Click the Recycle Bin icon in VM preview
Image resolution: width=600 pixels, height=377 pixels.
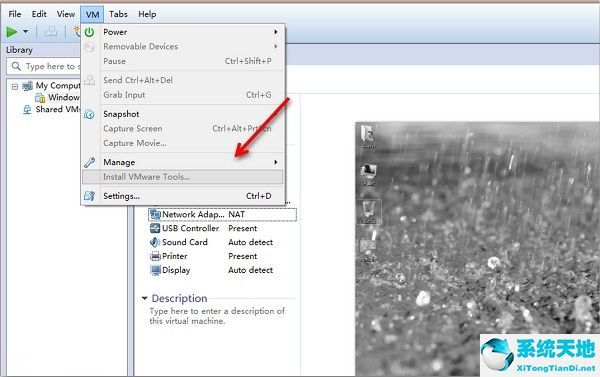click(369, 212)
